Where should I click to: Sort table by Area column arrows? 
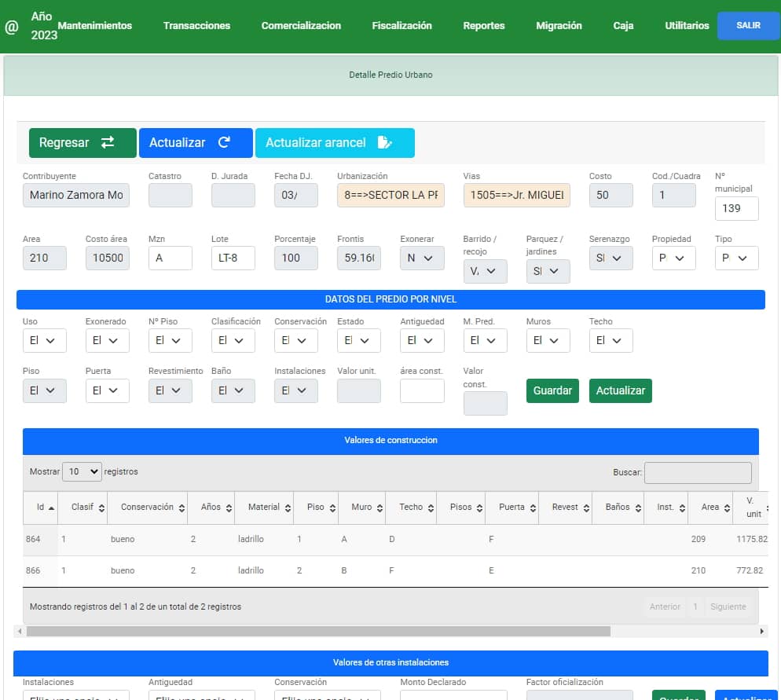pos(726,508)
